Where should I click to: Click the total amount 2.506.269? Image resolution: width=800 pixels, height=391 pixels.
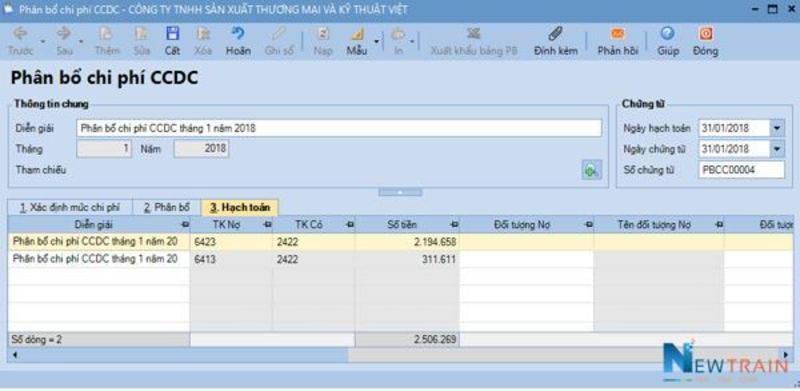(407, 339)
